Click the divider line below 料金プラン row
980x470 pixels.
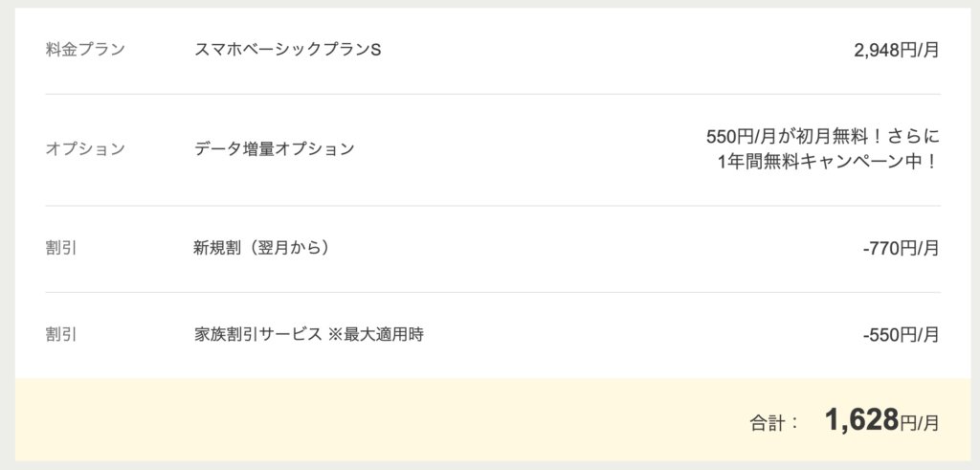point(493,95)
